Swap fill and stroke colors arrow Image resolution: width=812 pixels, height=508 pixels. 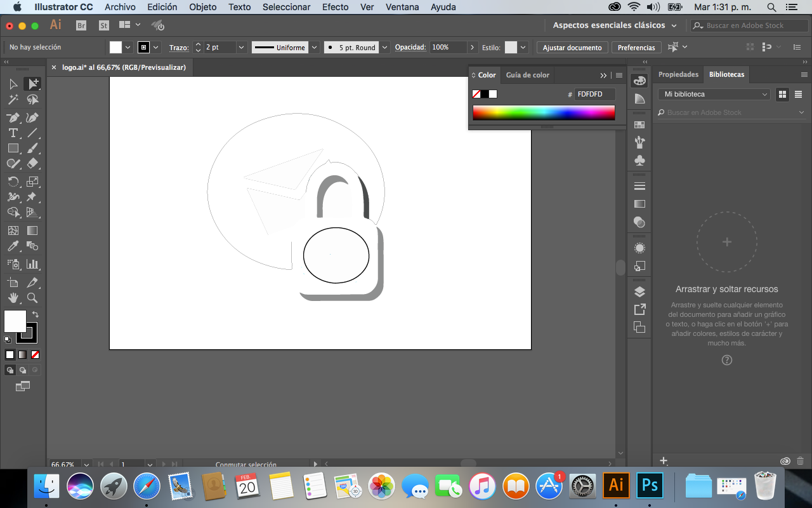pos(36,314)
